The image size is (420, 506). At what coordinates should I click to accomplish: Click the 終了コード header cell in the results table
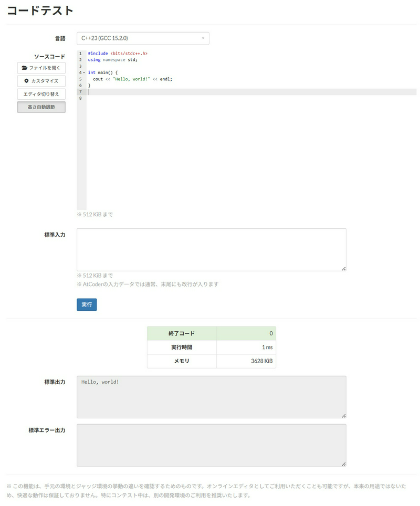pyautogui.click(x=182, y=333)
